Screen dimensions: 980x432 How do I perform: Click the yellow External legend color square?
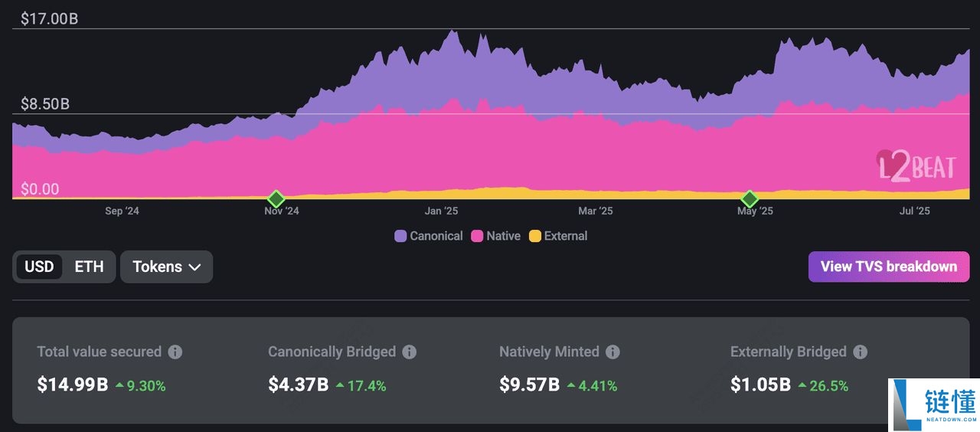pyautogui.click(x=535, y=236)
